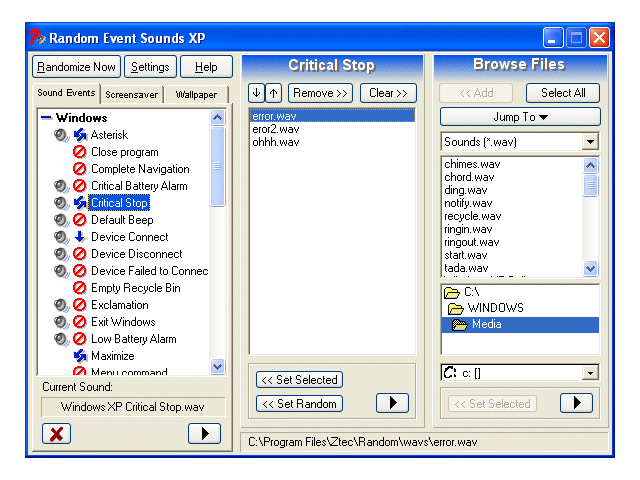Open the c: [] drive selector dropdown
This screenshot has height=480, width=640.
pyautogui.click(x=590, y=373)
